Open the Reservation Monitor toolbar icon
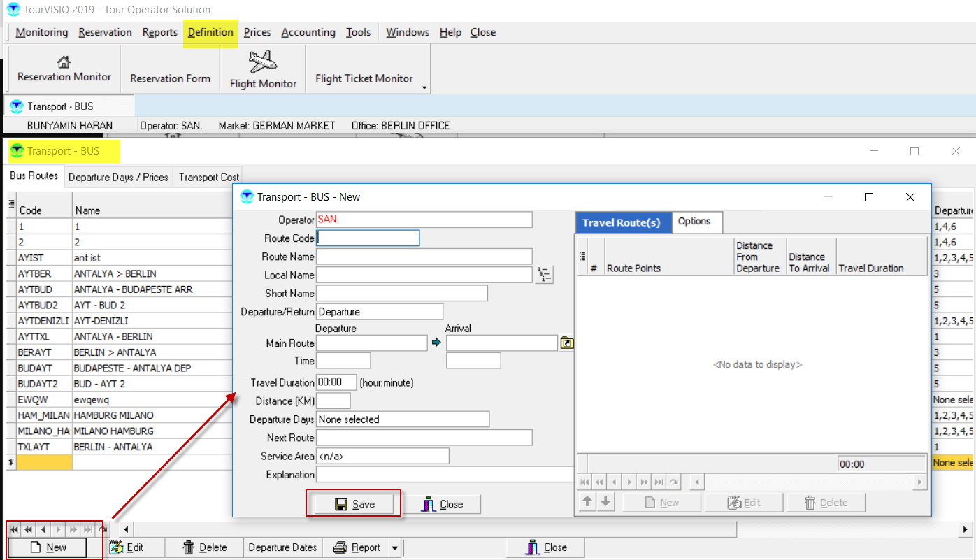The height and width of the screenshot is (560, 976). click(64, 69)
